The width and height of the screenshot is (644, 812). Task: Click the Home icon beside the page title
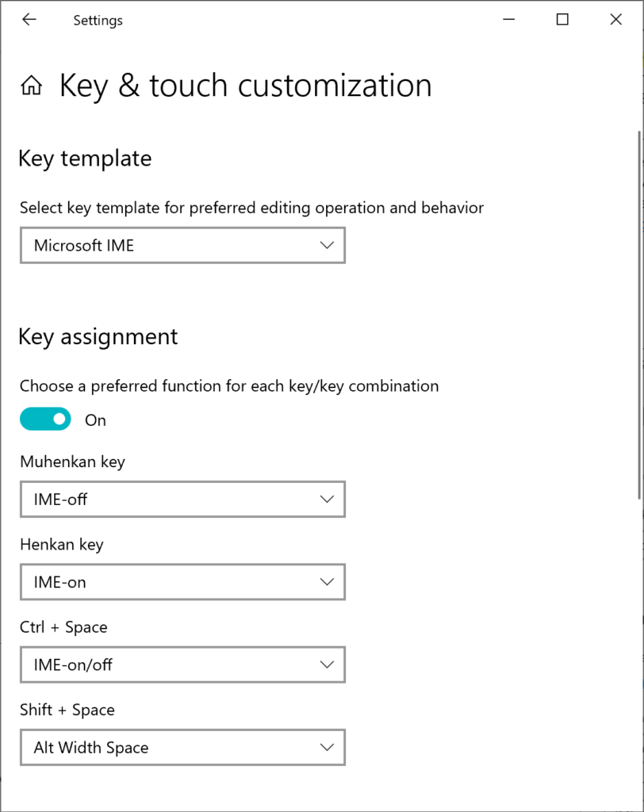point(31,86)
